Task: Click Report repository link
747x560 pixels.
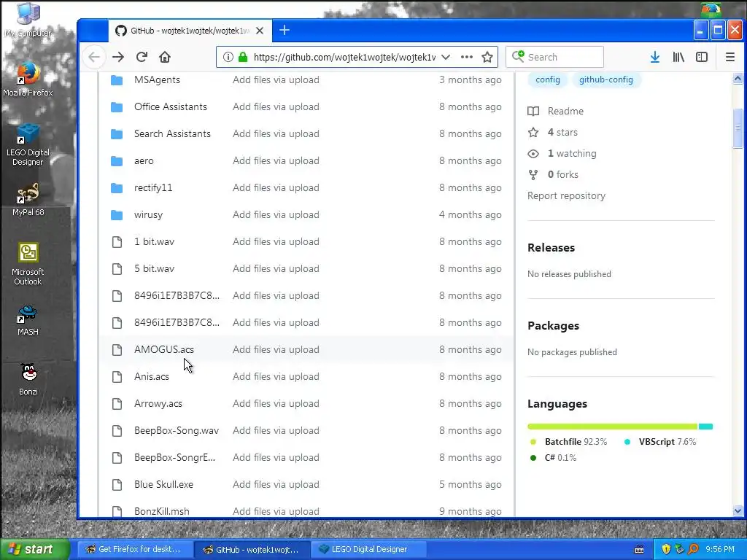Action: pos(566,195)
